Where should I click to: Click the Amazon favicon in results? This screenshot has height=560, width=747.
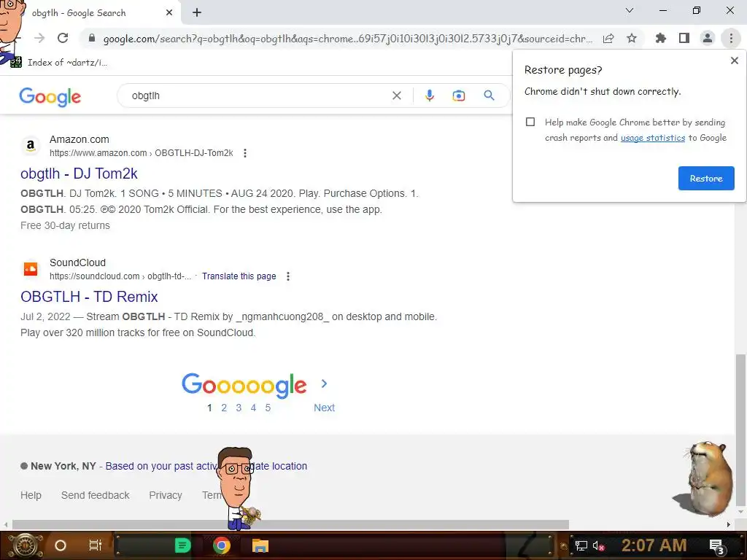(31, 146)
